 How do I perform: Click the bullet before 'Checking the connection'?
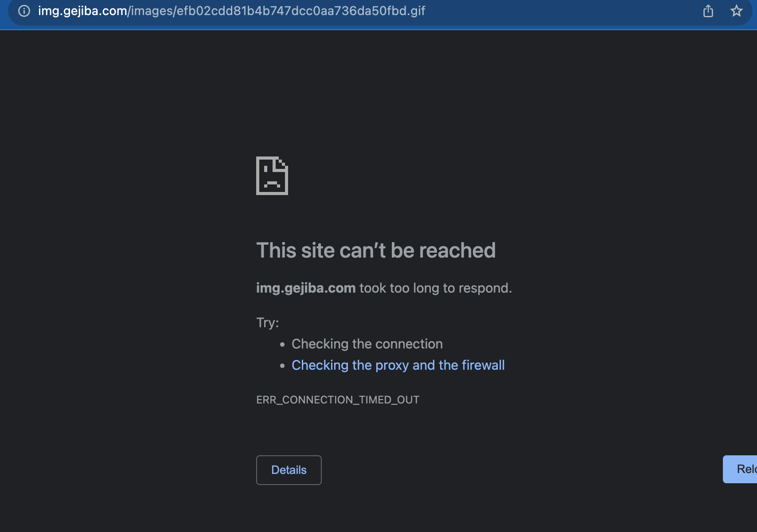[282, 344]
